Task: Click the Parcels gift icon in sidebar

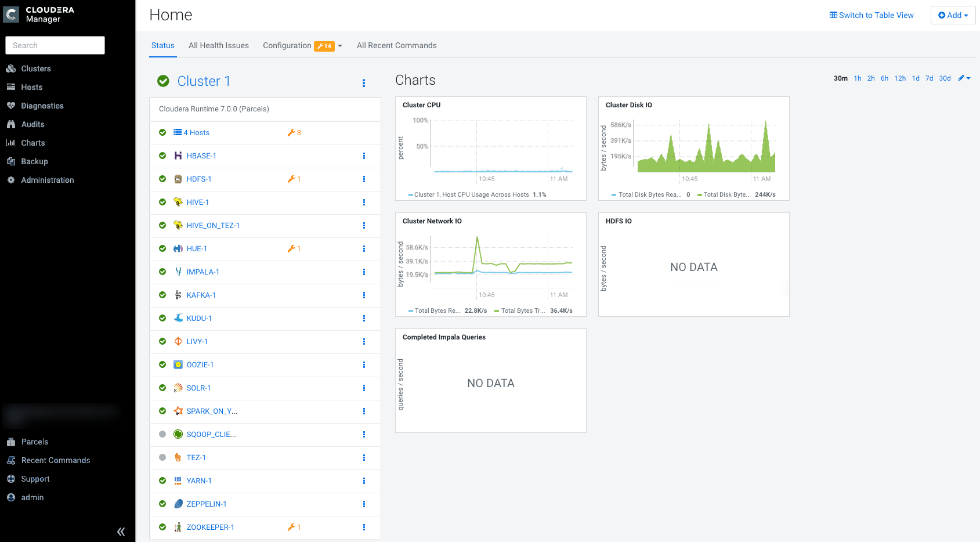Action: tap(11, 442)
